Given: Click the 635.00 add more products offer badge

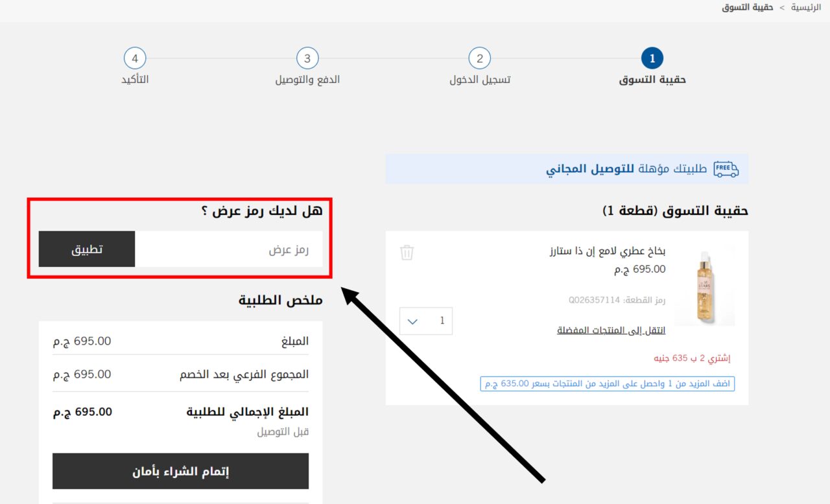Looking at the screenshot, I should (608, 384).
